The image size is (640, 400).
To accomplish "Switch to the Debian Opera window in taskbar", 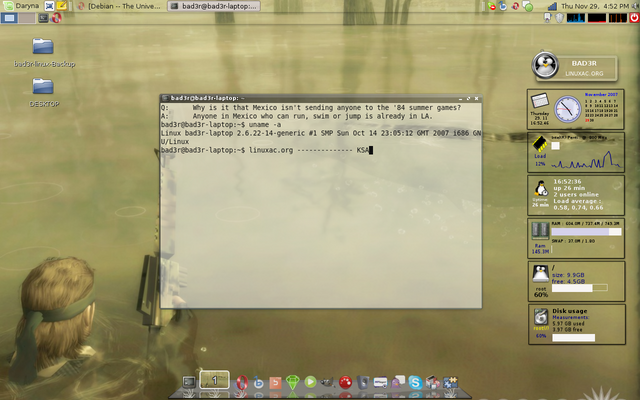I will click(120, 6).
